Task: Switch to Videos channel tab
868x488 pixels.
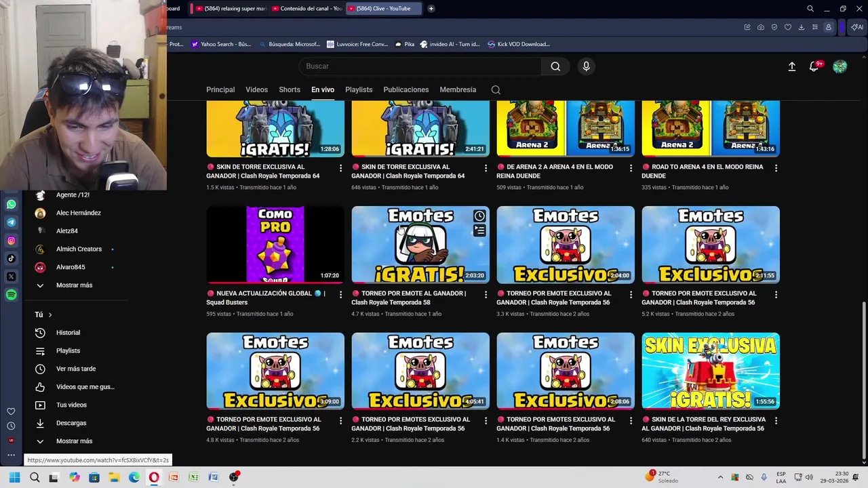Action: [256, 89]
